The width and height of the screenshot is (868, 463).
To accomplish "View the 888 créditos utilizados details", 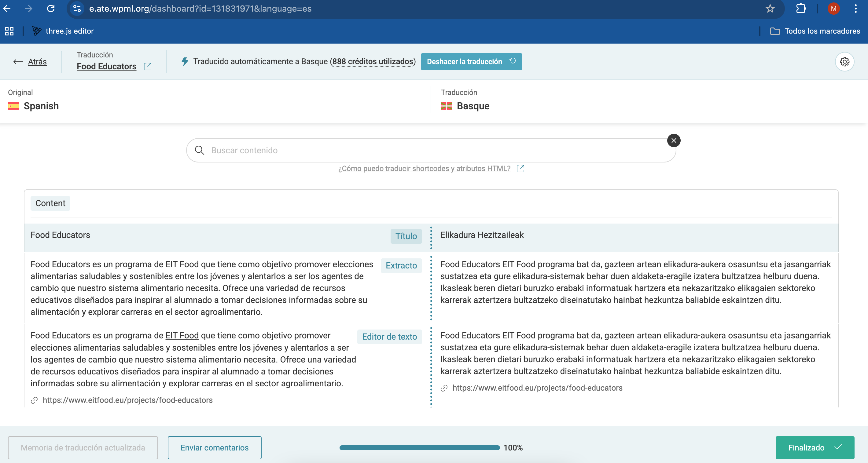I will point(373,61).
